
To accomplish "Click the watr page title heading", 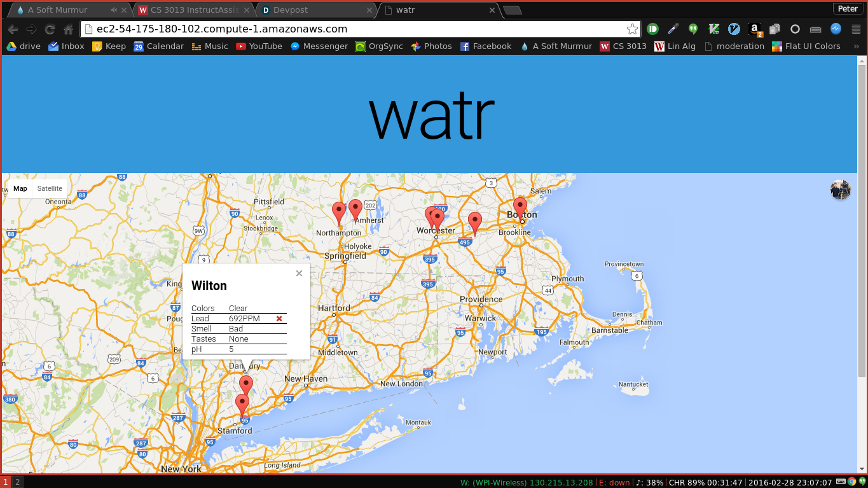I will coord(431,116).
